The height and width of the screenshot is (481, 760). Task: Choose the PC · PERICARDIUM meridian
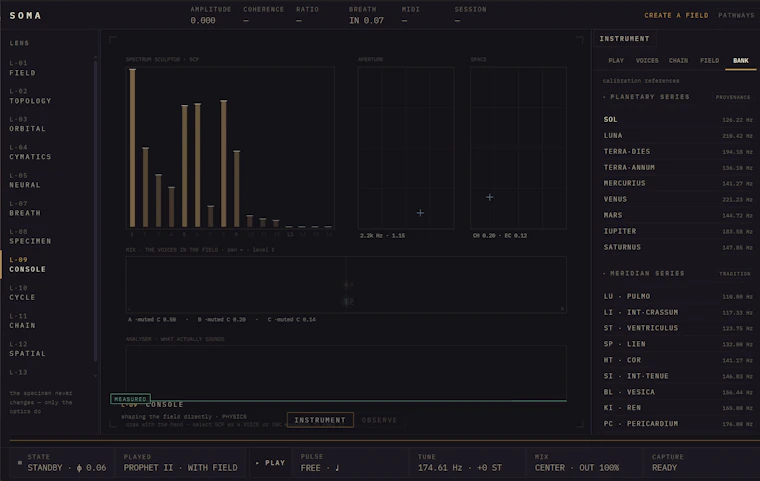click(678, 424)
